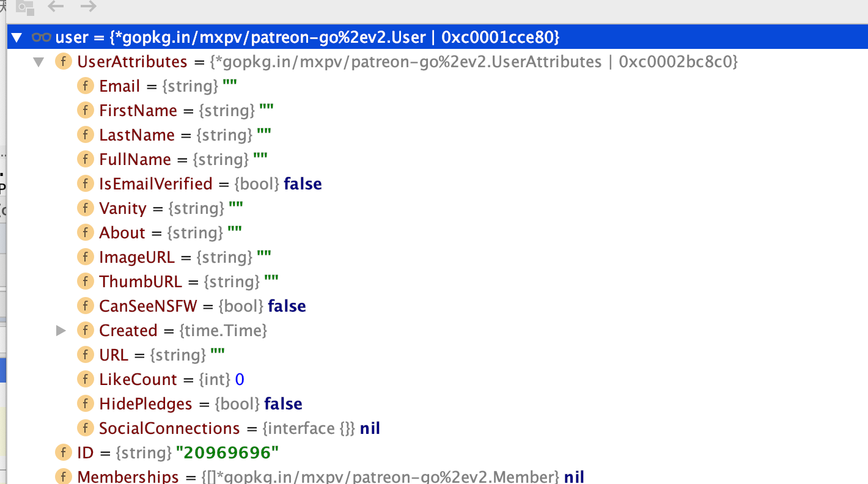
Task: Click the field icon next to FirstName
Action: click(x=86, y=111)
